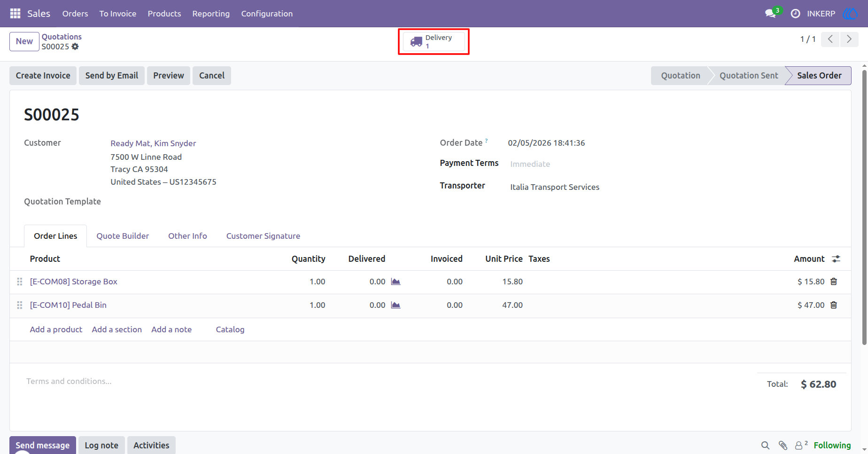Screen dimensions: 868x454
Task: Click the Create Invoice button
Action: pyautogui.click(x=43, y=76)
